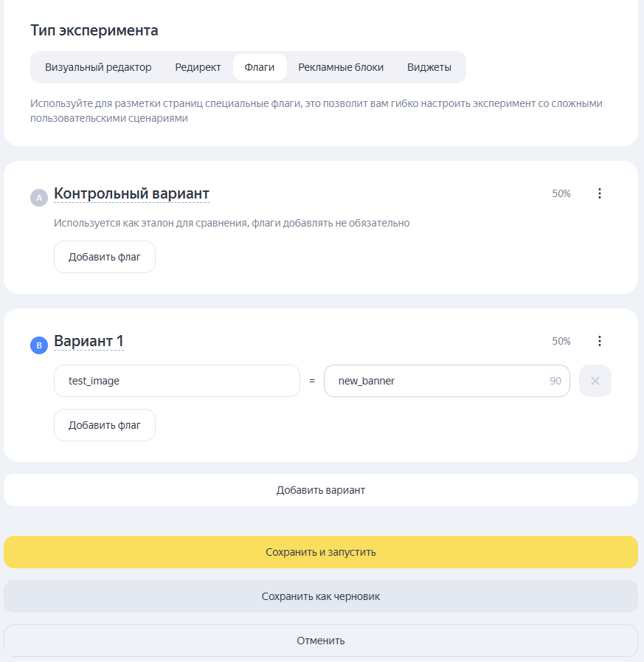Choose the Виджеты experiment type
This screenshot has width=644, height=662.
[x=429, y=67]
